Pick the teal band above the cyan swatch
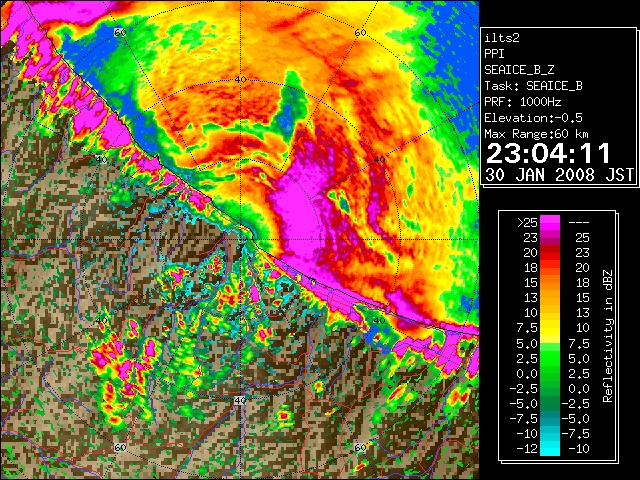The height and width of the screenshot is (480, 640). coord(550,418)
